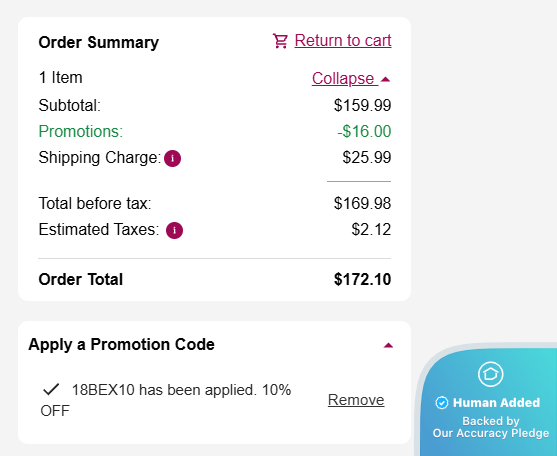Viewport: 557px width, 456px height.
Task: Show Shipping Charge info tooltip icon
Action: pos(173,158)
